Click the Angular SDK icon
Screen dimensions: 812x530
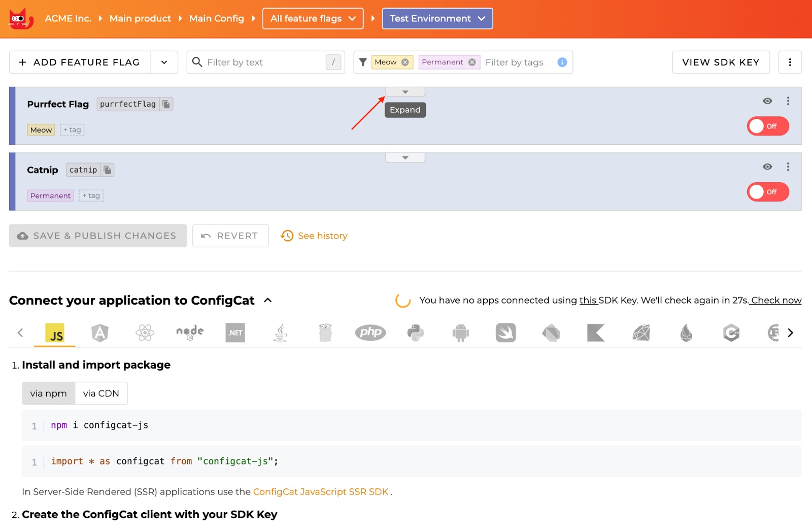(x=99, y=333)
